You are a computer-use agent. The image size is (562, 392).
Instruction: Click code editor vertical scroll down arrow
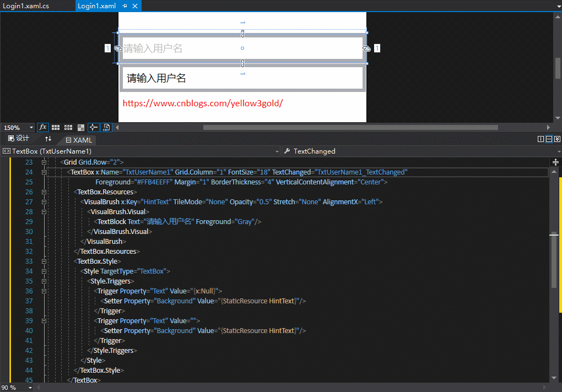554,378
